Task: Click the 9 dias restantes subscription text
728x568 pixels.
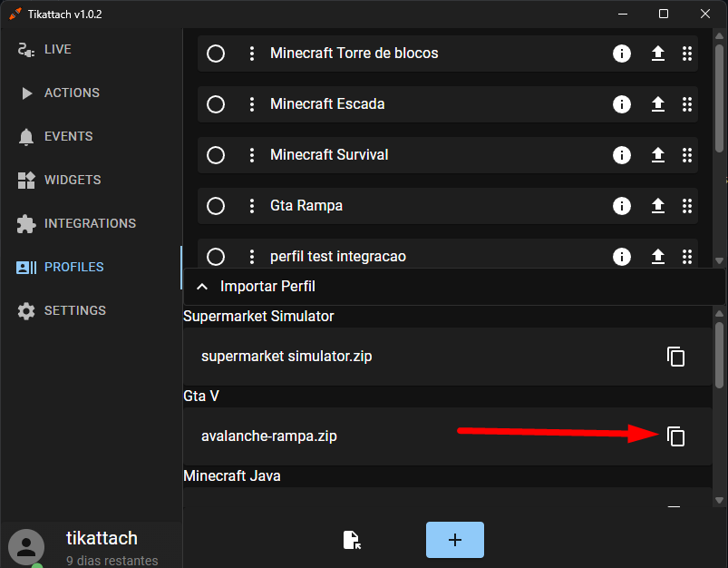Action: [x=112, y=561]
